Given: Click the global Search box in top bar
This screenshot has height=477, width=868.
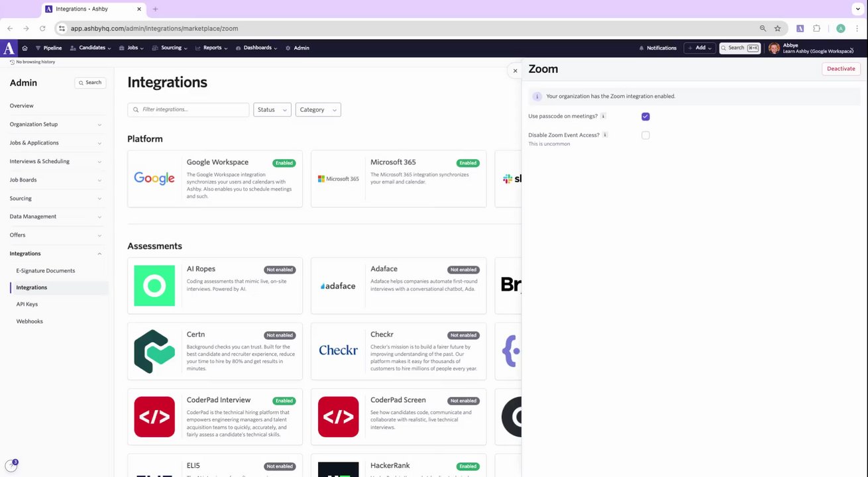Looking at the screenshot, I should 740,48.
